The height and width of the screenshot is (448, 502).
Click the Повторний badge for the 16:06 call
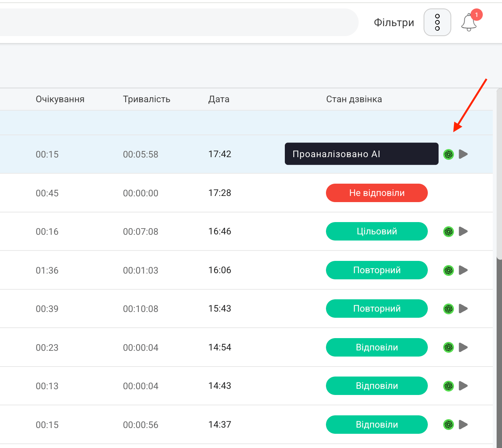click(x=377, y=270)
